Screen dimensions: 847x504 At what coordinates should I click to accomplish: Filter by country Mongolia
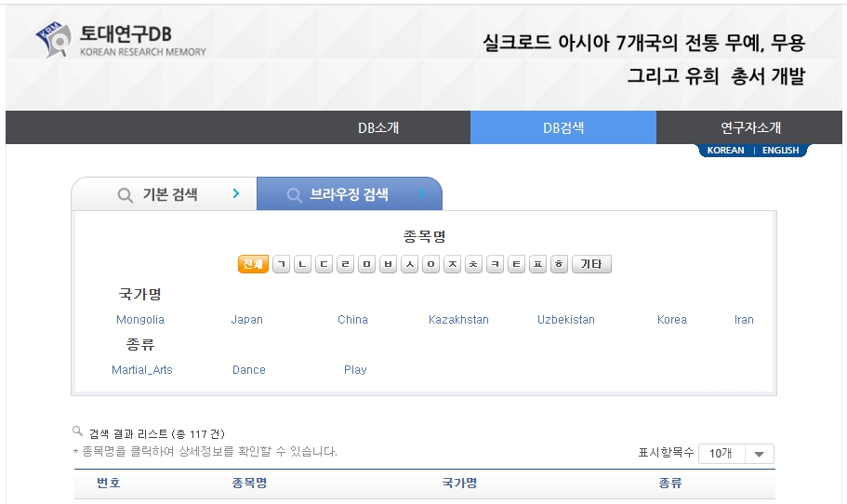pos(140,320)
